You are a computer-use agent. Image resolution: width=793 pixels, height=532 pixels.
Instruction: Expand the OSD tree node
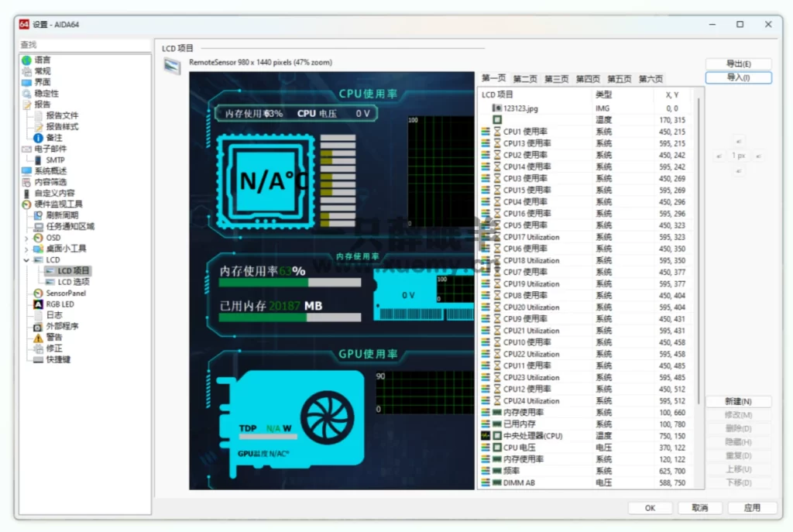point(26,238)
